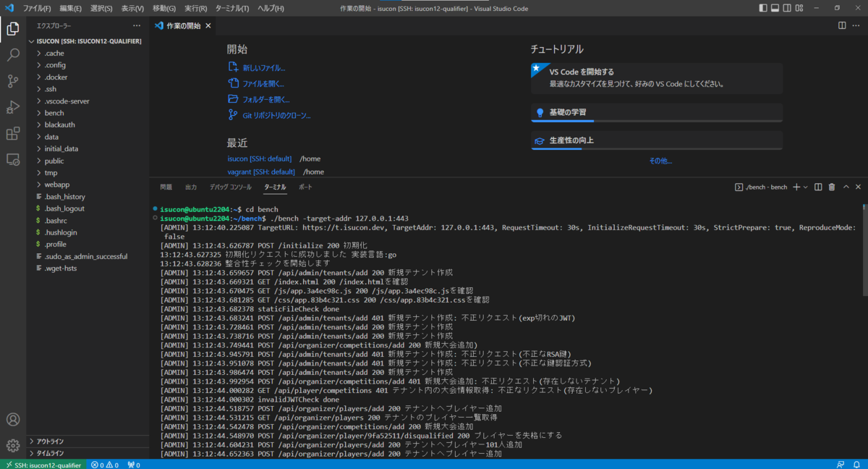Split the editor right icon
The width and height of the screenshot is (868, 469).
point(842,25)
